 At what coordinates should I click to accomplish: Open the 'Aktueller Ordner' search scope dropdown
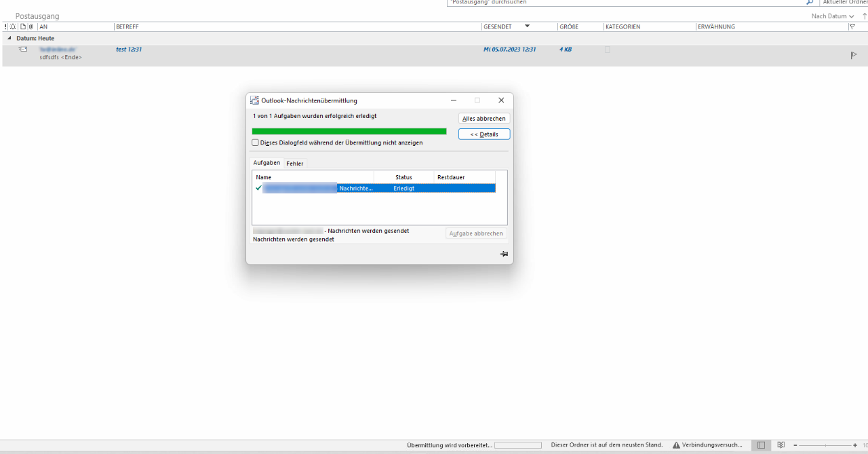point(844,2)
